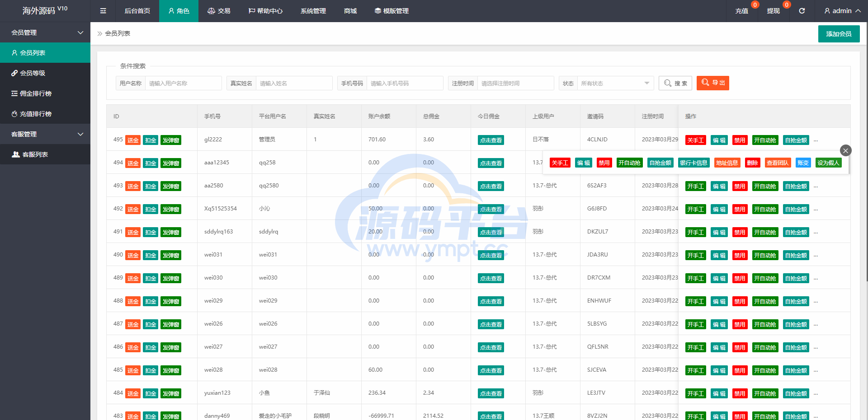Screen dimensions: 868x420
Task: Focus the 手机号码 input field
Action: [405, 83]
